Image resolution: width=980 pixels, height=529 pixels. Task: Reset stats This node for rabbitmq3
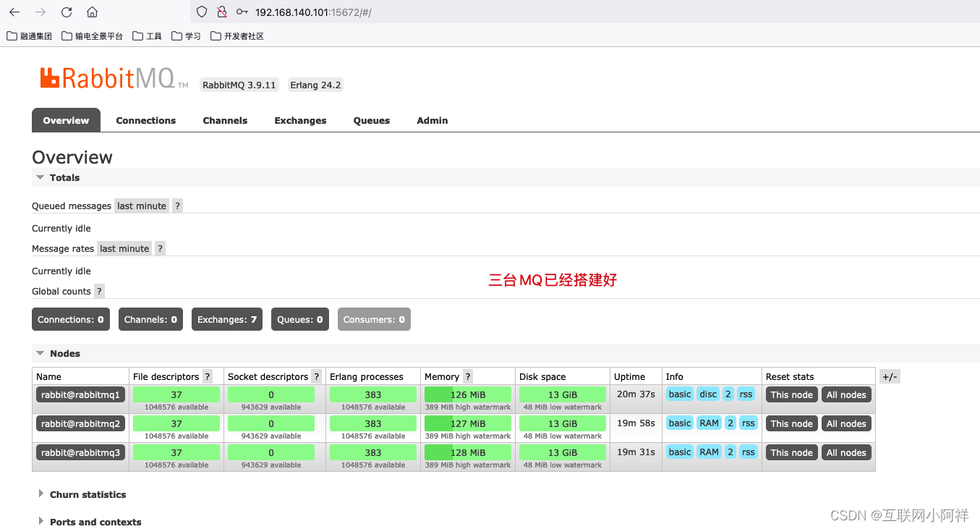click(791, 452)
